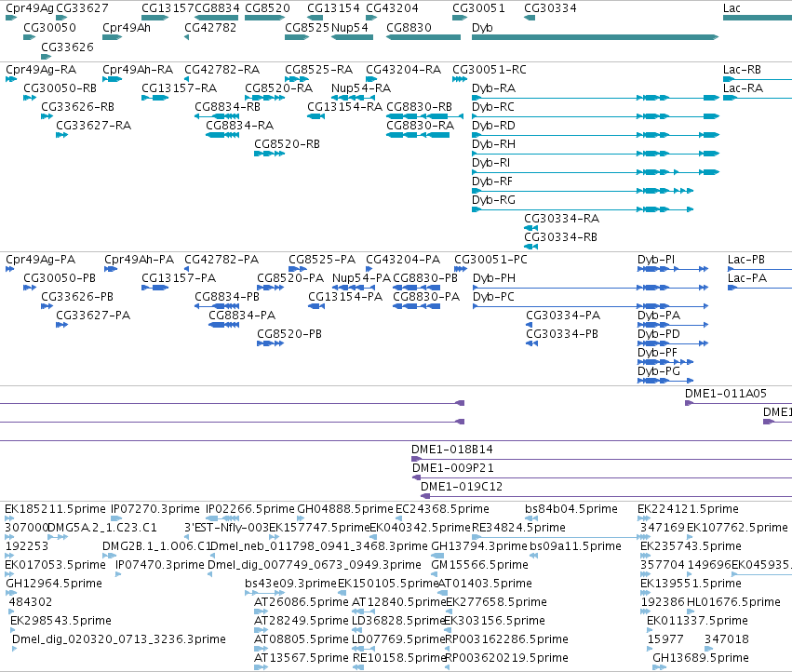Click the "CG8834-RA" transcript label

[x=239, y=126]
